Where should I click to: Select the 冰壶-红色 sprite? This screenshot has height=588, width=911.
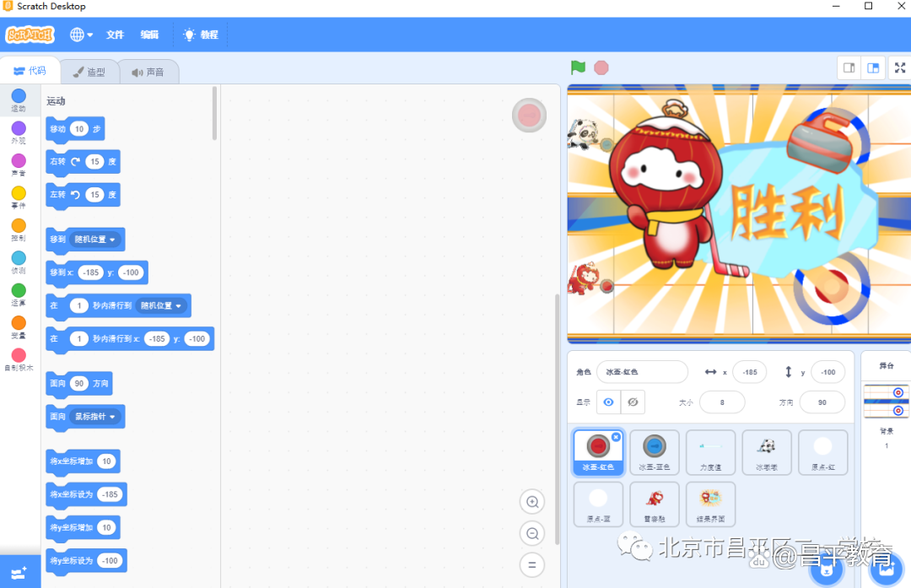tap(598, 453)
